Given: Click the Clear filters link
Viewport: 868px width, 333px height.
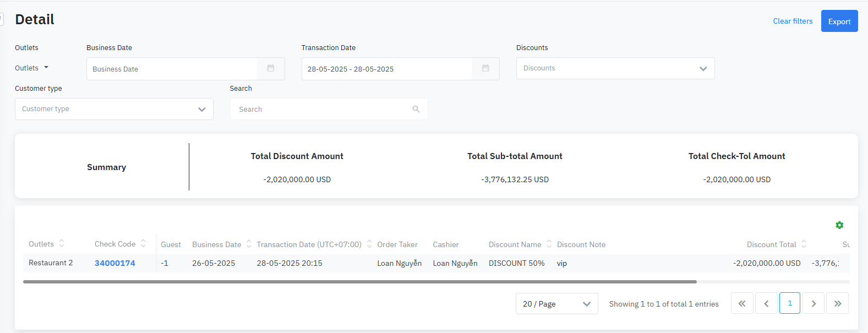Looking at the screenshot, I should click(x=792, y=21).
